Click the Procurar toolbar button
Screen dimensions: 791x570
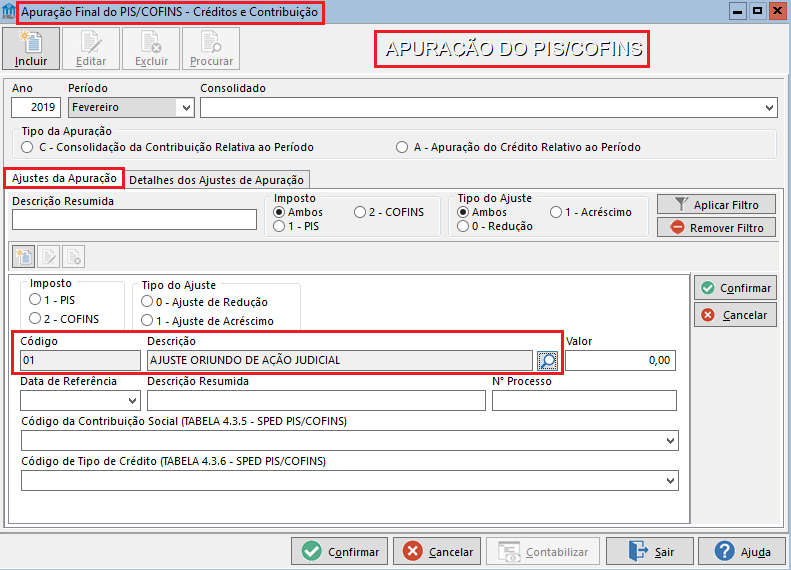point(211,48)
